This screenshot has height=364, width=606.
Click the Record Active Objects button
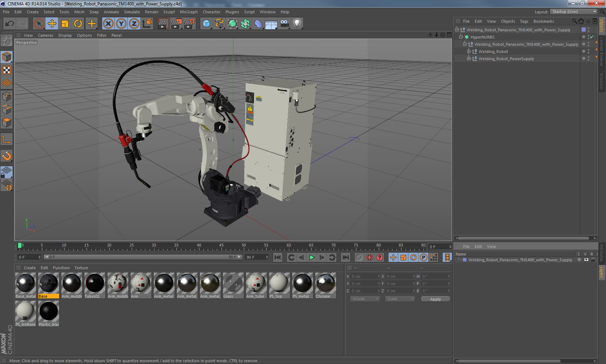359,257
